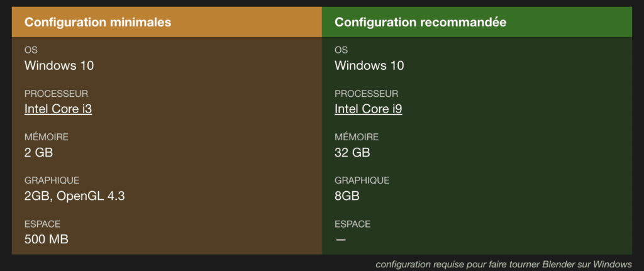Select the minimum OS value Windows 10
The width and height of the screenshot is (644, 271).
tap(59, 65)
